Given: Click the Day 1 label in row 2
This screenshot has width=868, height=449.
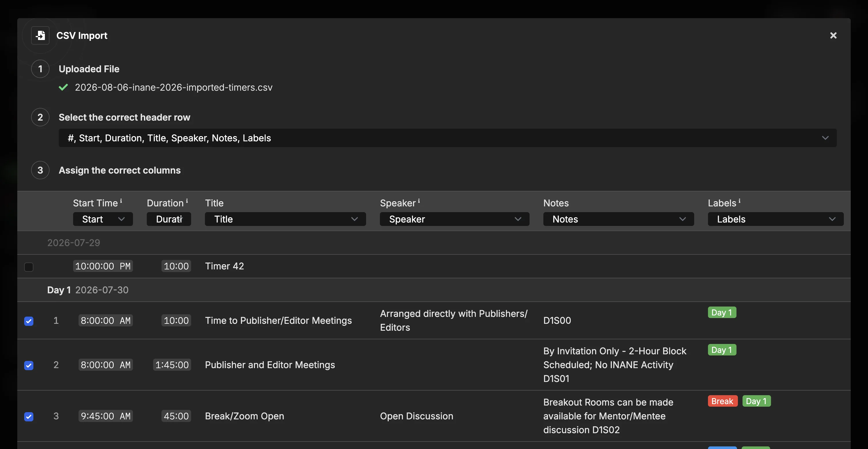Looking at the screenshot, I should click(x=722, y=350).
